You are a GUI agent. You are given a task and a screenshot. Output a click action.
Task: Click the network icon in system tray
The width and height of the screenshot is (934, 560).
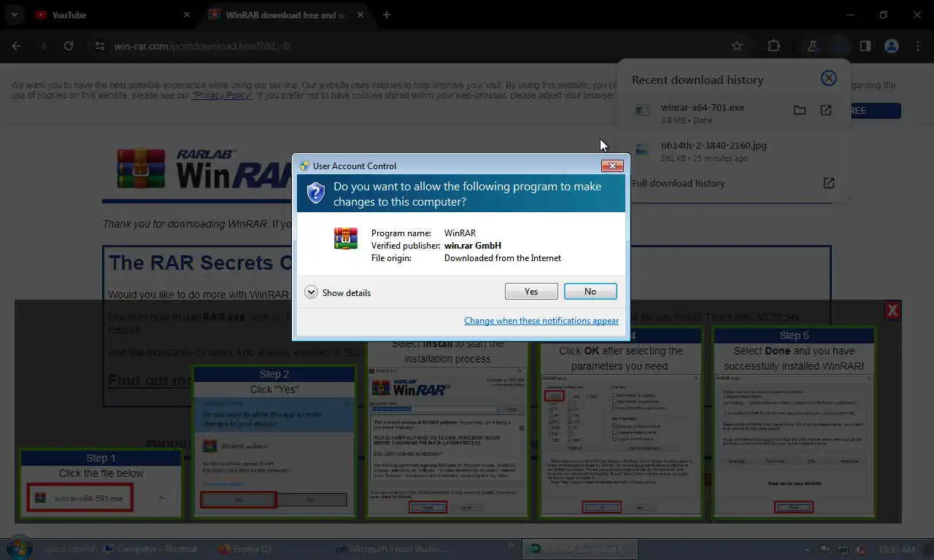(x=843, y=549)
